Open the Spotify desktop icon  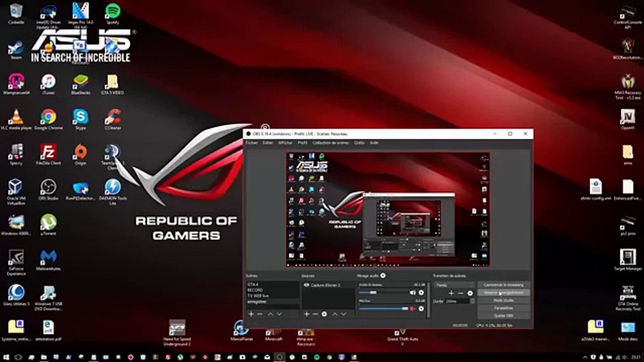pyautogui.click(x=113, y=14)
